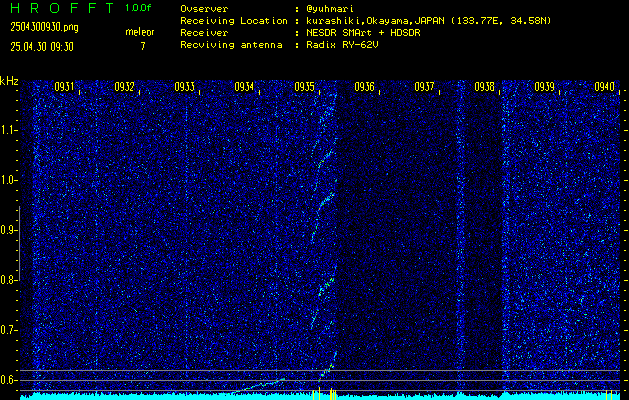Click the Receiver label
The height and width of the screenshot is (400, 629).
[204, 33]
